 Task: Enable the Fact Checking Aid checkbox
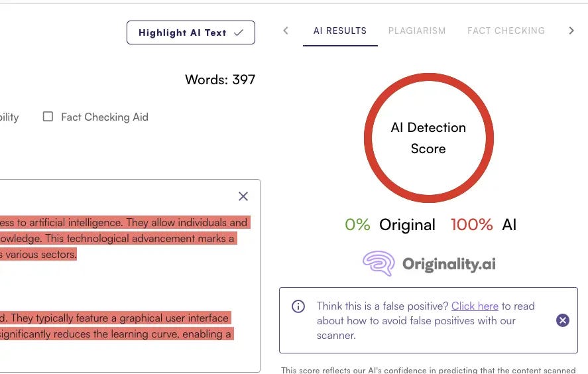point(48,117)
